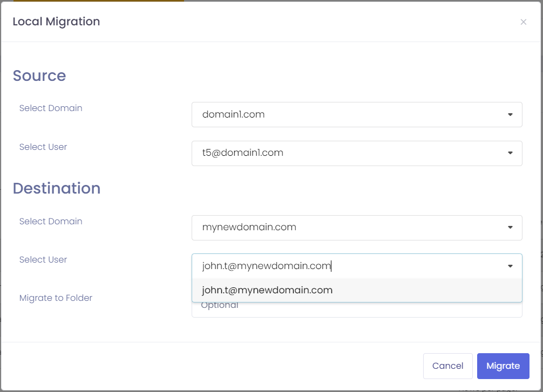
Task: Expand the source Select Domain caret arrow
Action: [510, 114]
